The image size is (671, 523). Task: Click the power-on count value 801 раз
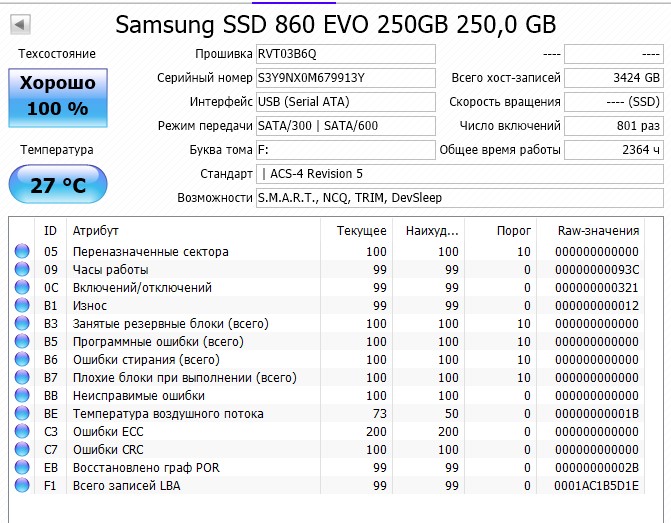tap(614, 126)
